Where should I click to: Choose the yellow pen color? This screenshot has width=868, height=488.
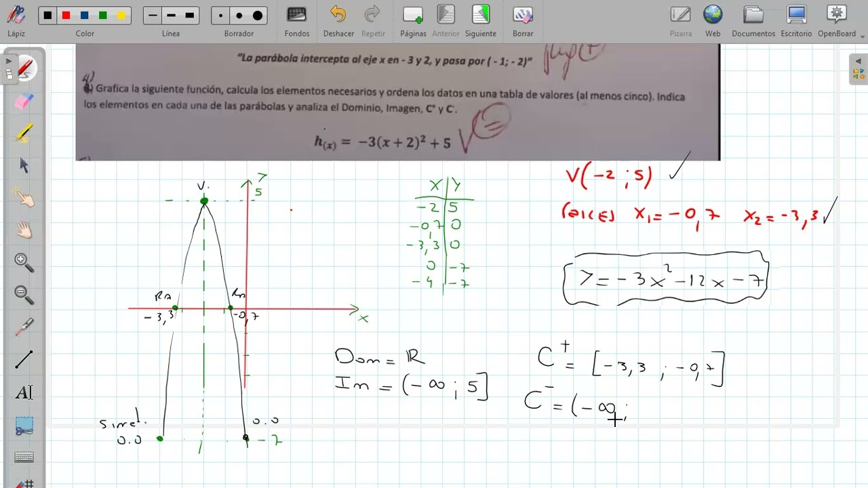pyautogui.click(x=121, y=16)
